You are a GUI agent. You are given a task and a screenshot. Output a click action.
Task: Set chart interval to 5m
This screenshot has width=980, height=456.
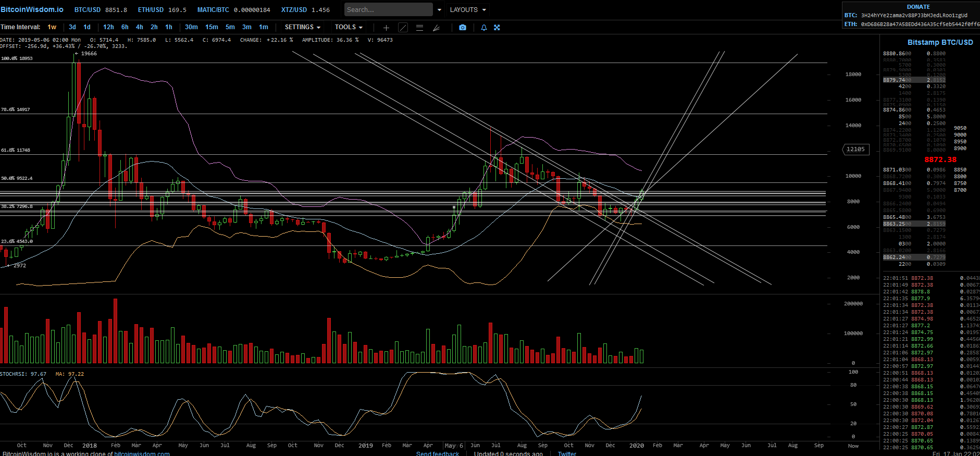tap(230, 27)
